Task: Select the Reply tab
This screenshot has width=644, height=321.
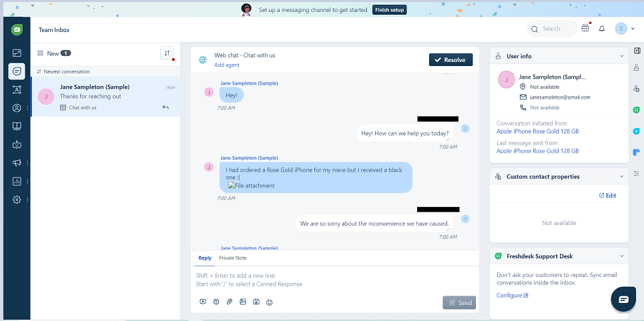Action: pyautogui.click(x=204, y=258)
